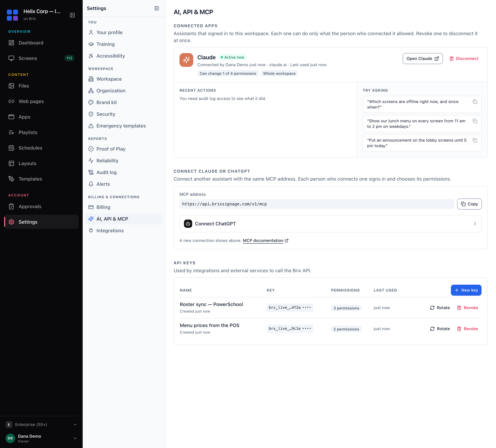Screen dimensions: 496x448
Task: Open the Schedules page
Action: pyautogui.click(x=41, y=148)
